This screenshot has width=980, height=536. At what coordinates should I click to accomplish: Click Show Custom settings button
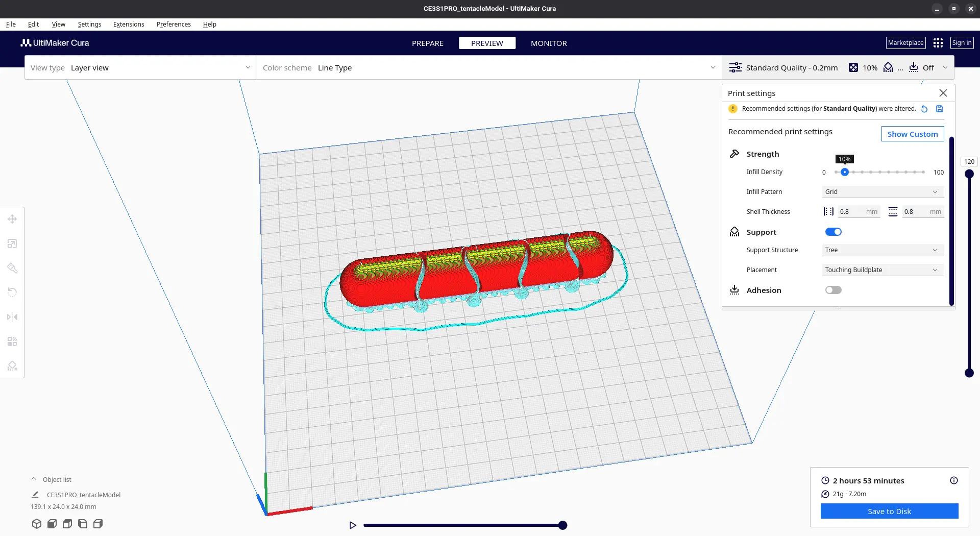point(913,134)
